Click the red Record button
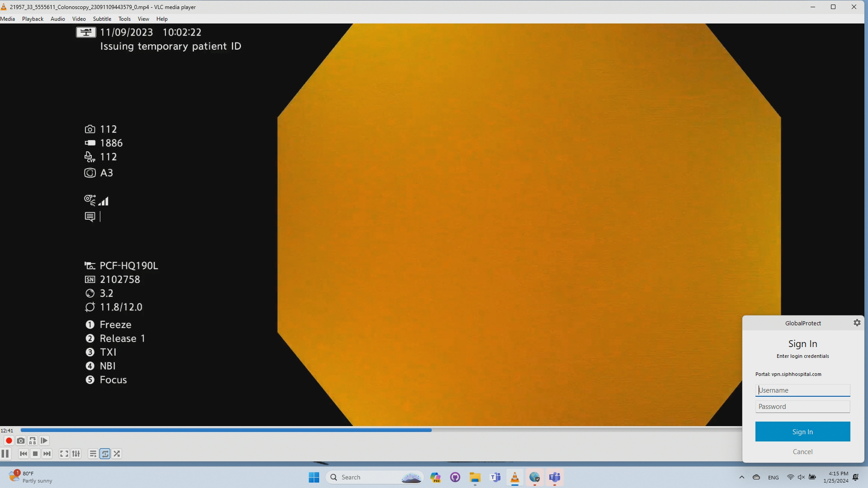868x488 pixels. tap(9, 441)
